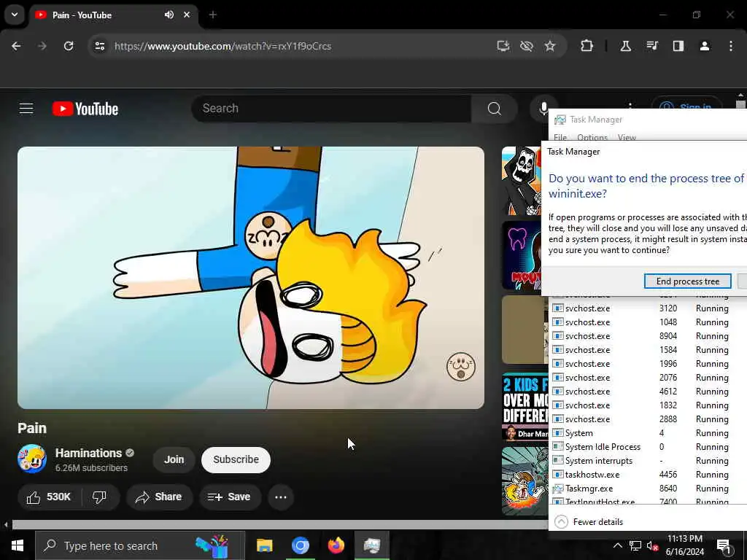The width and height of the screenshot is (747, 560).
Task: Select the taskhostw.exe row
Action: (x=649, y=474)
